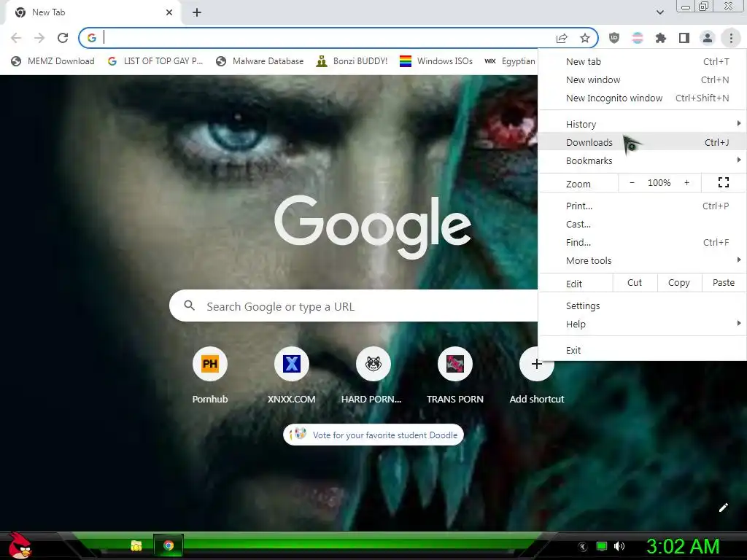Open the tab search chevron
The width and height of the screenshot is (747, 560).
pos(659,12)
